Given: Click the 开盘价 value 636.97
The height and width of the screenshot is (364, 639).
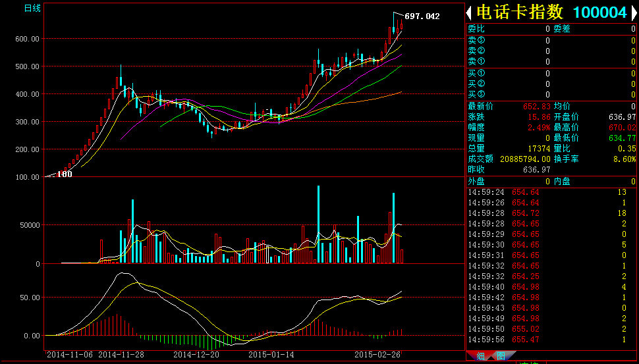Looking at the screenshot, I should (x=623, y=117).
